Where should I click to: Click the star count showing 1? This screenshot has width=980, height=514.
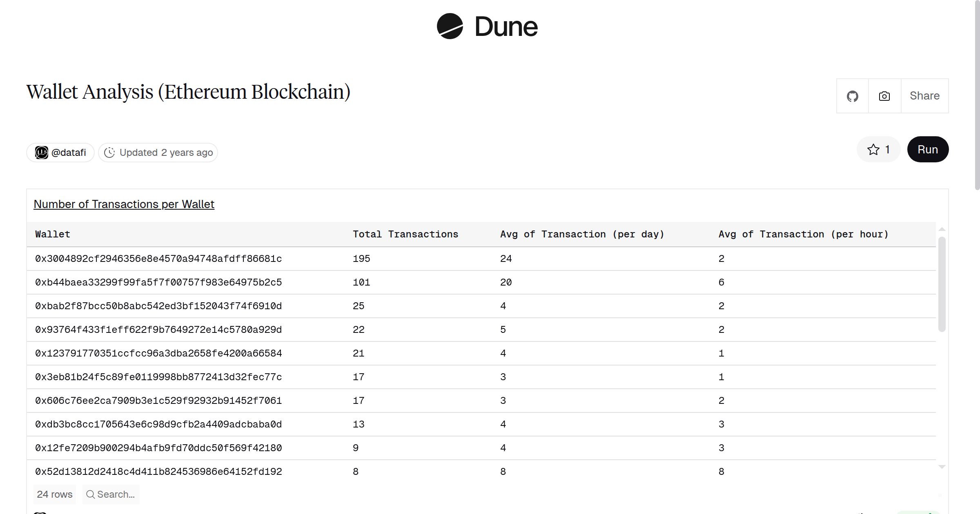coord(887,149)
